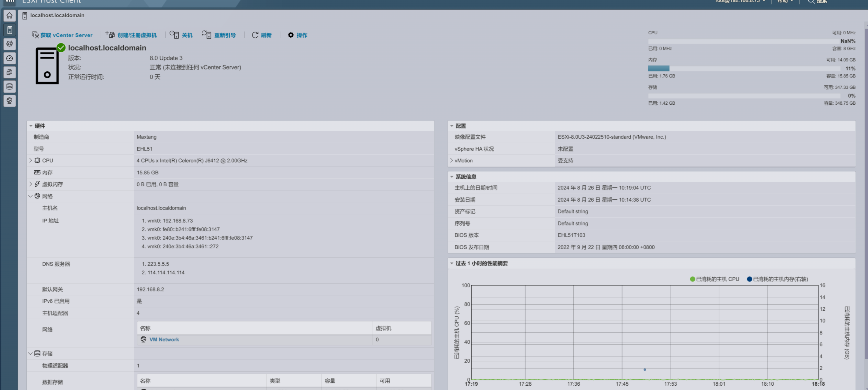Expand the vMotion configuration row

(x=451, y=160)
